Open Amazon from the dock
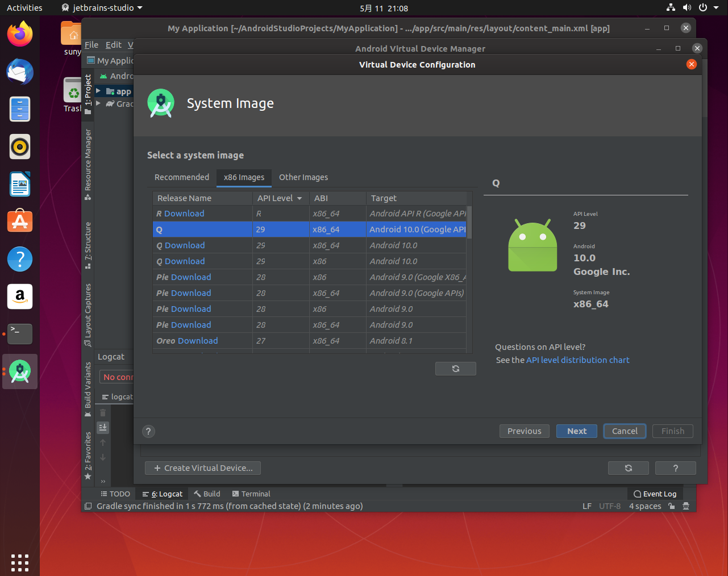This screenshot has width=728, height=576. 20,297
